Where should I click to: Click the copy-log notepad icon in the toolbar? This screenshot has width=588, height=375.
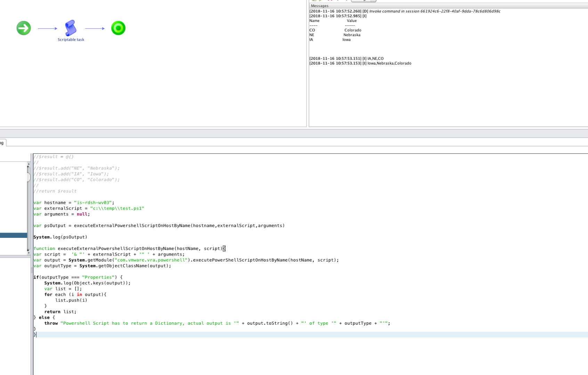[x=314, y=1]
